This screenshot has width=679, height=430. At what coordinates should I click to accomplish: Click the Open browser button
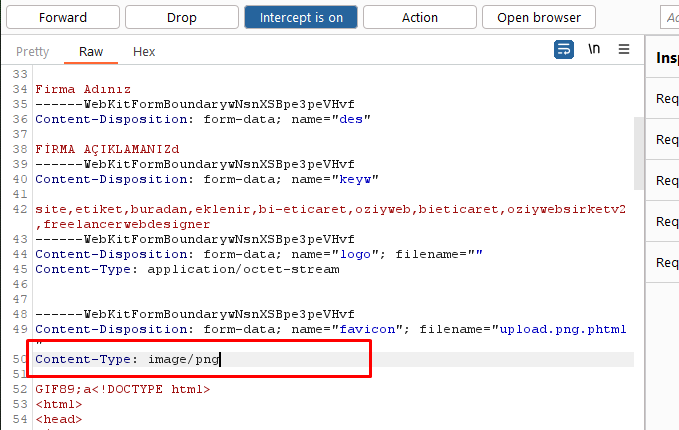[x=539, y=17]
